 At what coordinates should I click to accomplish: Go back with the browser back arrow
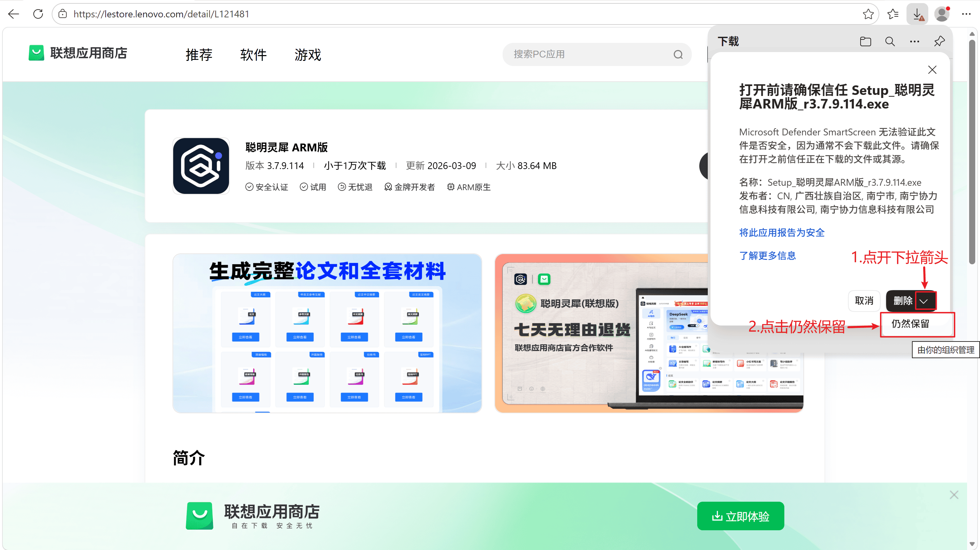(x=14, y=14)
